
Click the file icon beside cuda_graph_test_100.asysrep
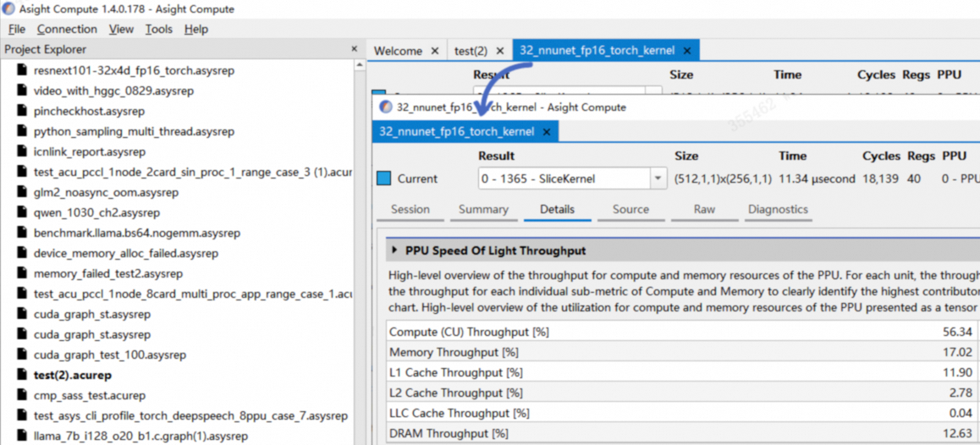coord(23,355)
